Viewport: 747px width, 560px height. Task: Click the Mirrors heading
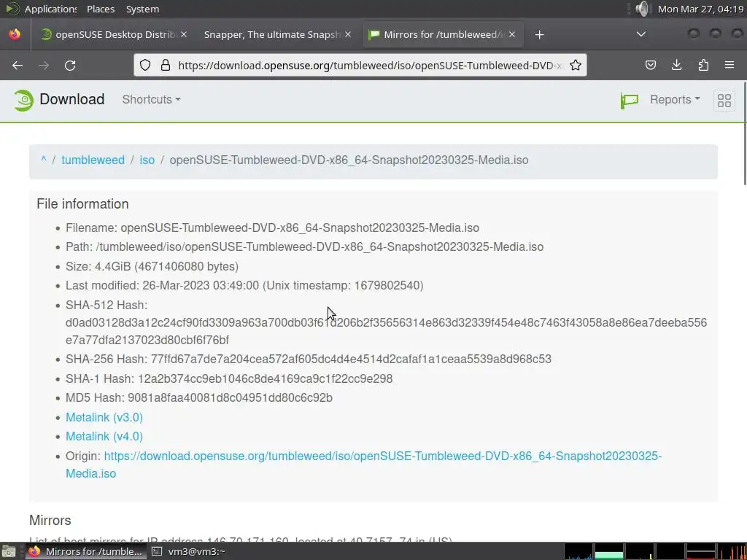click(x=50, y=520)
